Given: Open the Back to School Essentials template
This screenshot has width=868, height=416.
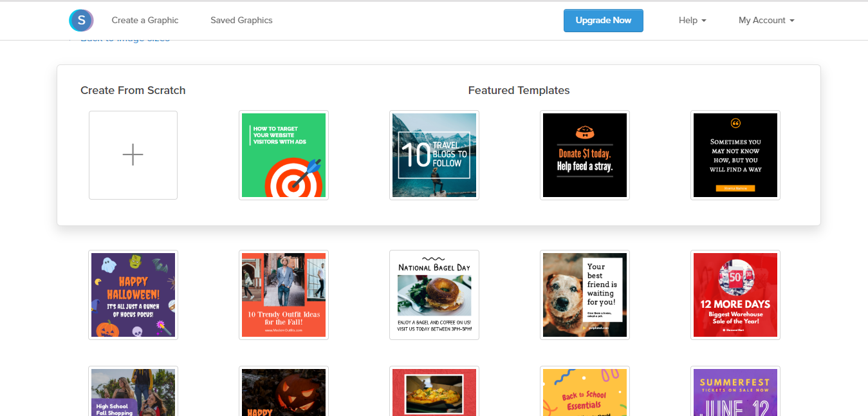Looking at the screenshot, I should tap(585, 391).
